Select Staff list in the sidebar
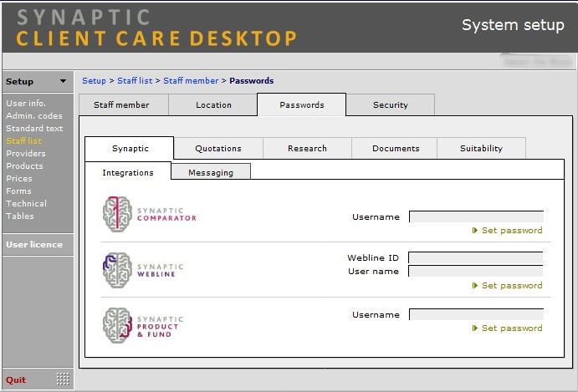578x392 pixels. click(x=23, y=140)
